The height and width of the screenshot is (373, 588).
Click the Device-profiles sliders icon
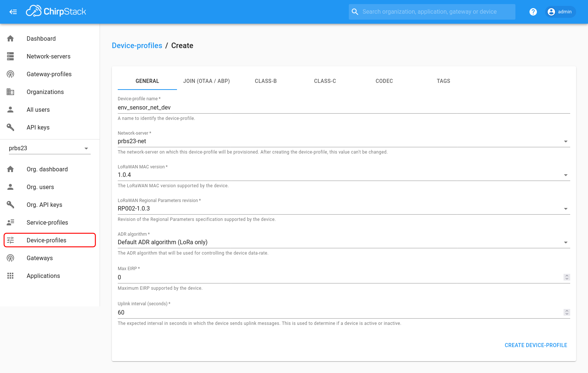pos(10,240)
